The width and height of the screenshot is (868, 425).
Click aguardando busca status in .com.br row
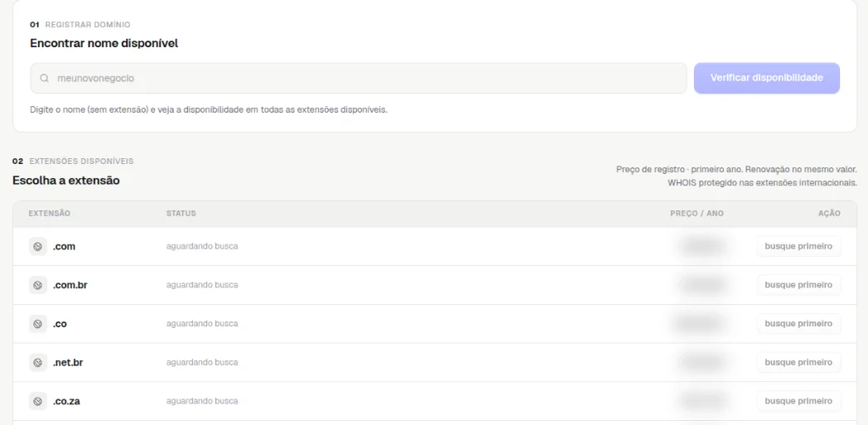tap(202, 285)
